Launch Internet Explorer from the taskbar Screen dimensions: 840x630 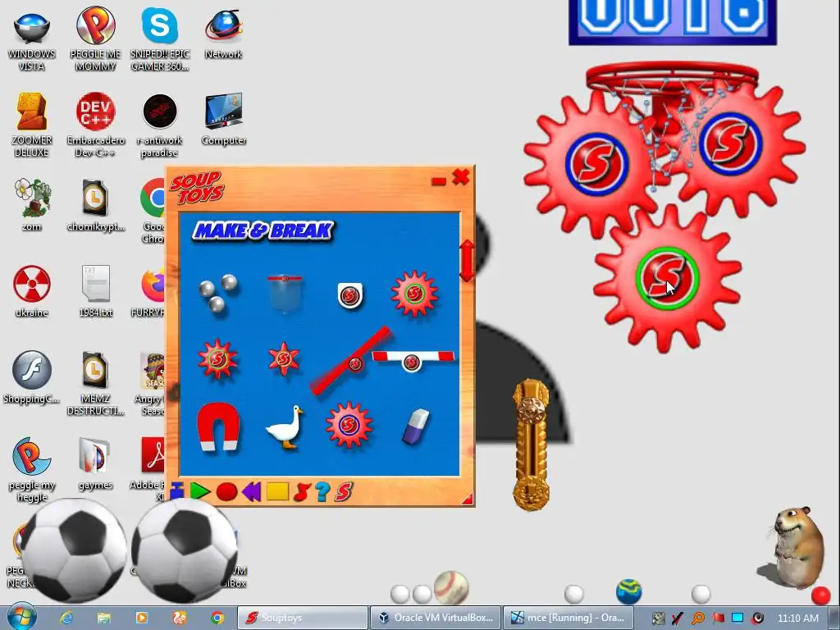(66, 618)
